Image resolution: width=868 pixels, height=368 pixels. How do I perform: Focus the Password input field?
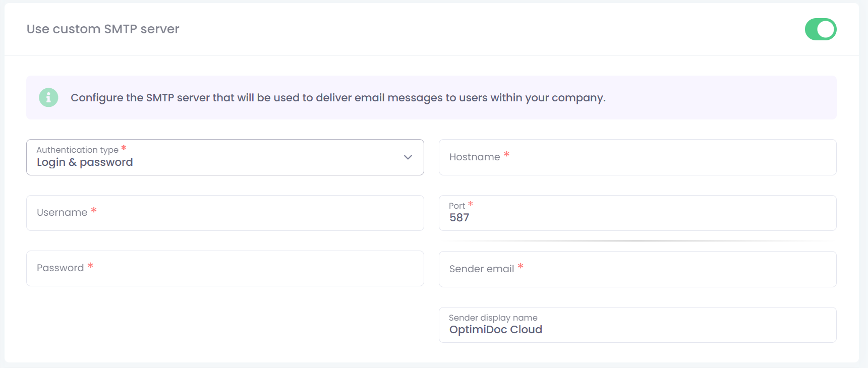point(225,269)
